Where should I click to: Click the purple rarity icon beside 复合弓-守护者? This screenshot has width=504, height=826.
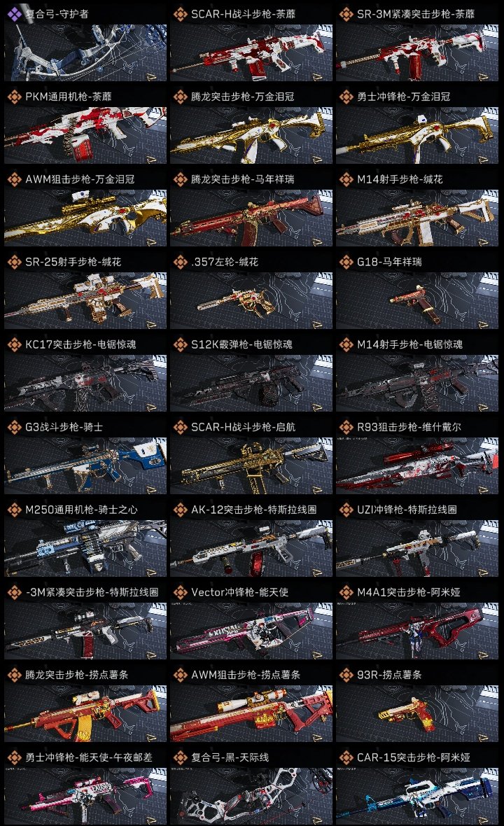click(14, 14)
